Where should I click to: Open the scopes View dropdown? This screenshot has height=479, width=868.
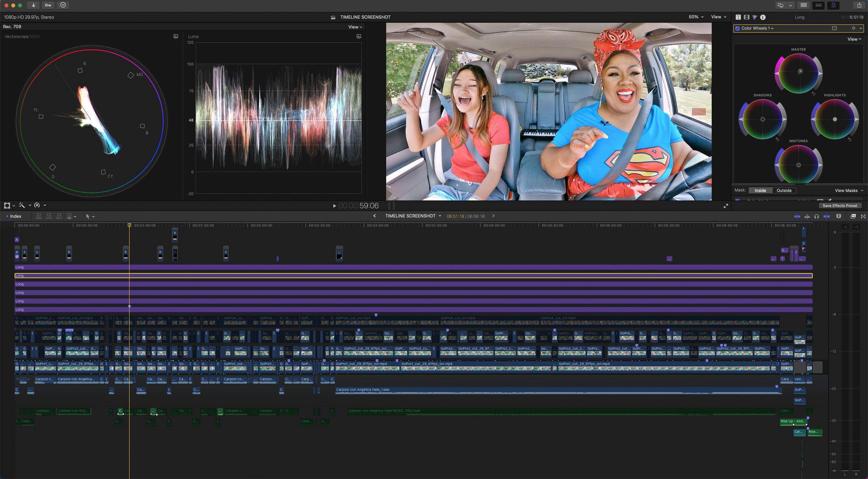pyautogui.click(x=355, y=27)
